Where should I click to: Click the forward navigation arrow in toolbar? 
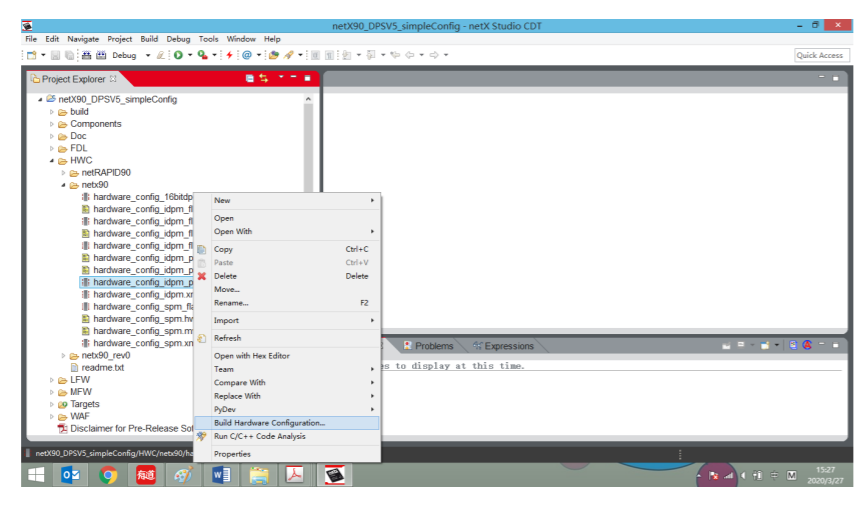[x=434, y=55]
